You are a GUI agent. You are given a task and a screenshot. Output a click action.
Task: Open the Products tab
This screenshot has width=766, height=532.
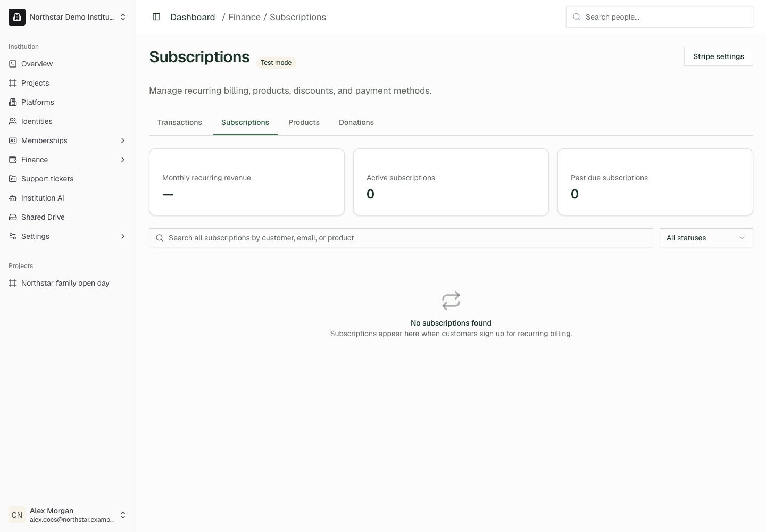(304, 122)
